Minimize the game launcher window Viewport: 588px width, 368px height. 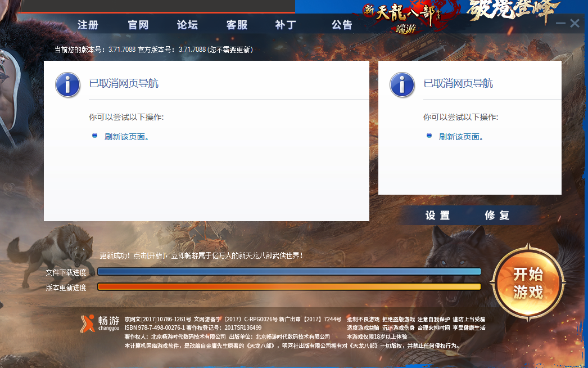tap(560, 23)
